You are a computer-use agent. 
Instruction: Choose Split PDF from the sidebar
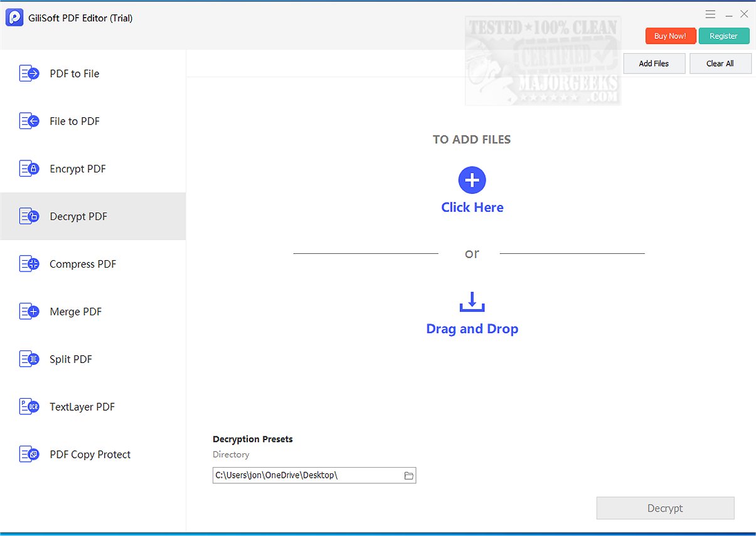coord(93,359)
